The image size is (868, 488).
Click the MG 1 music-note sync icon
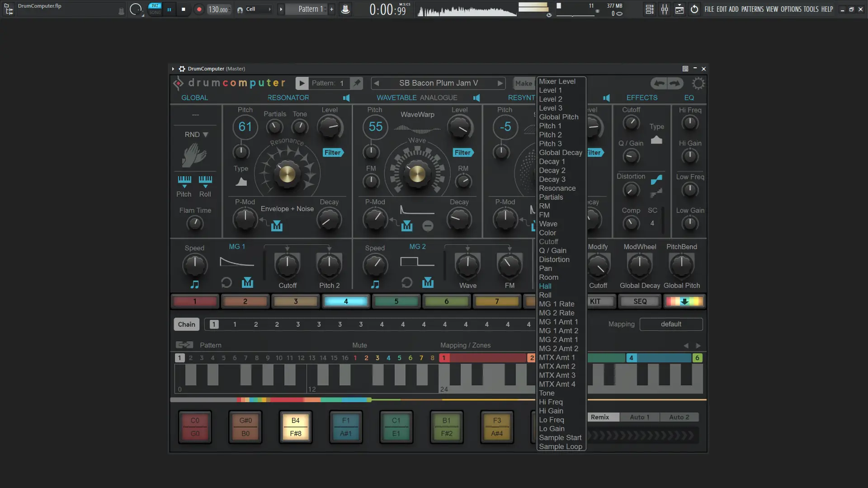[x=195, y=284]
